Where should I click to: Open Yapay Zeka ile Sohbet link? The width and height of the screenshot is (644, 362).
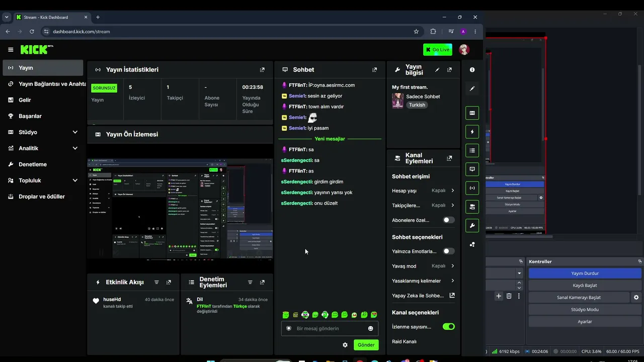pyautogui.click(x=423, y=296)
